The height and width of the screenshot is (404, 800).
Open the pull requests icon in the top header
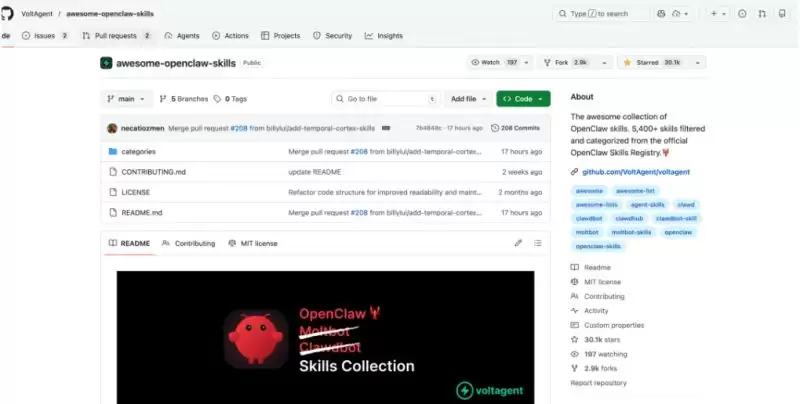coord(762,14)
